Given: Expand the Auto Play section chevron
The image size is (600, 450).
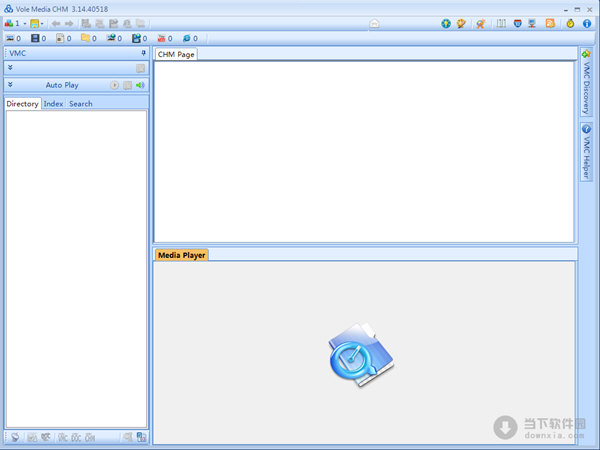Looking at the screenshot, I should coord(10,85).
